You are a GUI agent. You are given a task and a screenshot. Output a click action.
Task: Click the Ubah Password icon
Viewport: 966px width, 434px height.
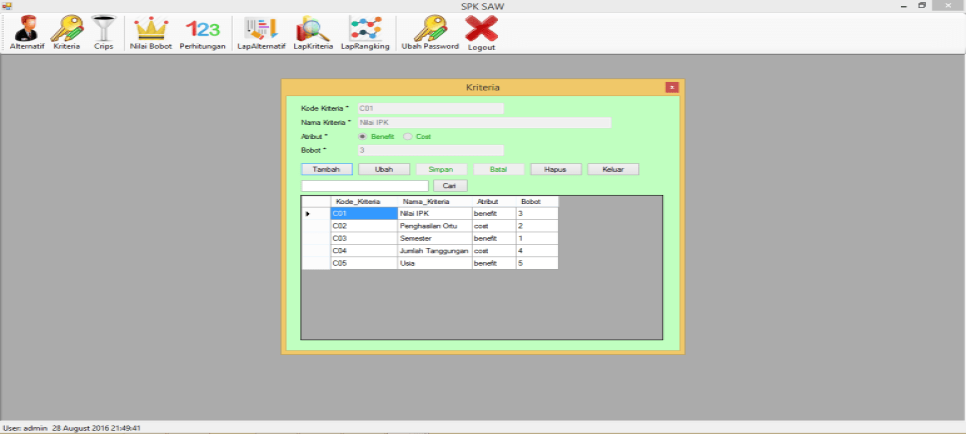[x=429, y=29]
